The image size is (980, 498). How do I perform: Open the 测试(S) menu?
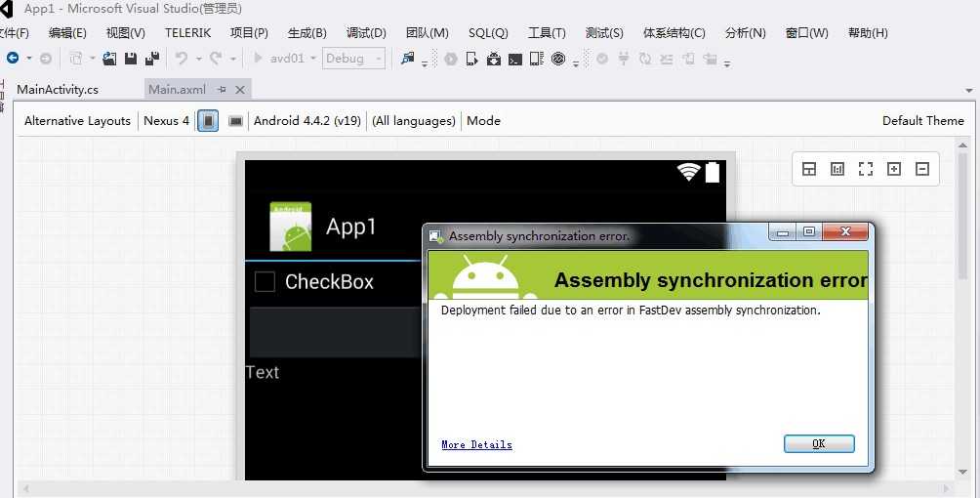point(604,33)
